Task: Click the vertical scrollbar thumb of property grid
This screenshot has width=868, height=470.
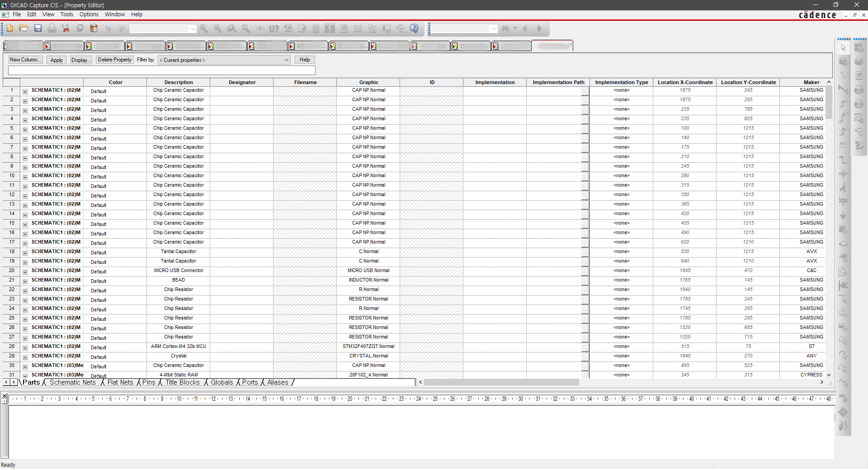Action: click(829, 102)
